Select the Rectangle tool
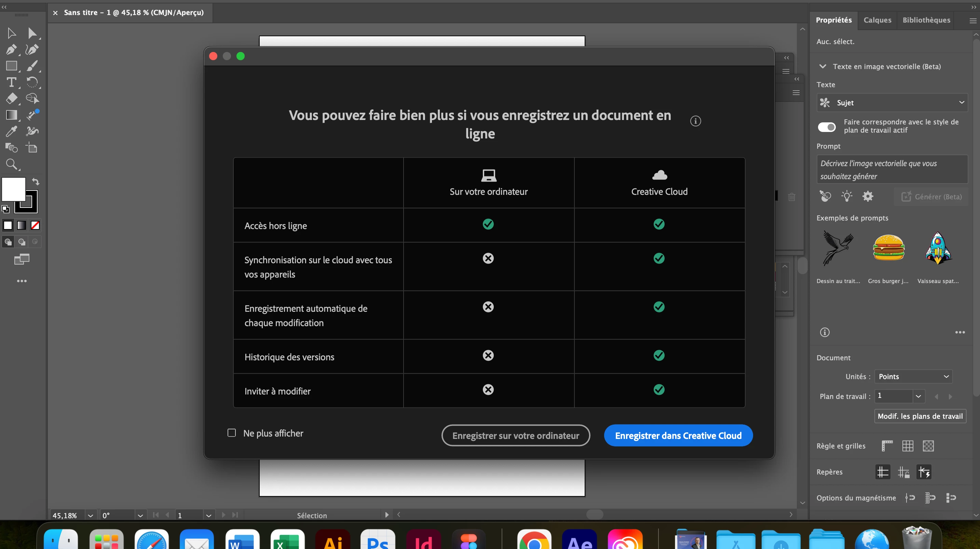Screen dimensions: 980x549 click(11, 66)
